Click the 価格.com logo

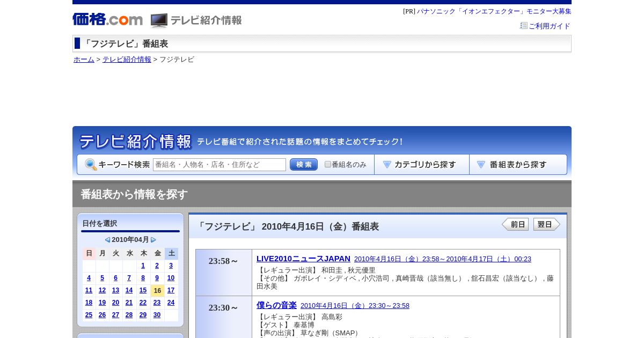pyautogui.click(x=107, y=20)
